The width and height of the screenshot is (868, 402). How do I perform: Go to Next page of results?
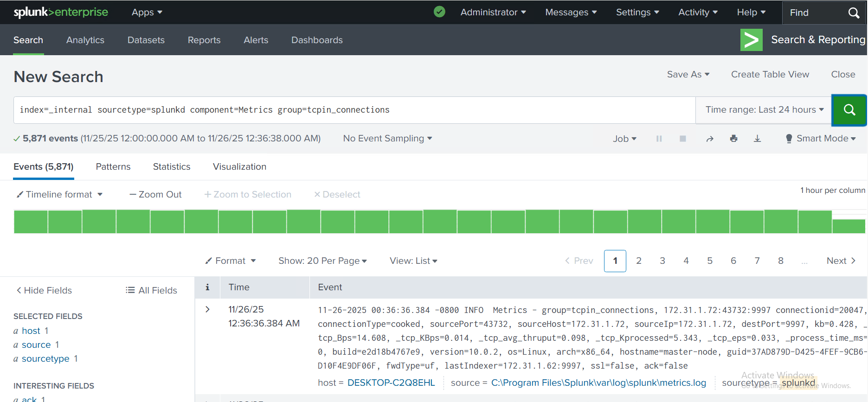pos(841,261)
